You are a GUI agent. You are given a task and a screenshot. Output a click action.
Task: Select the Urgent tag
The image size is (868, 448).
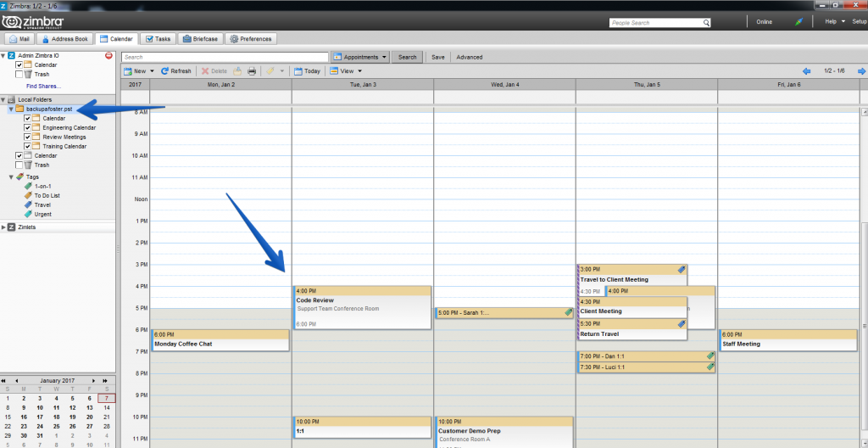pos(42,215)
